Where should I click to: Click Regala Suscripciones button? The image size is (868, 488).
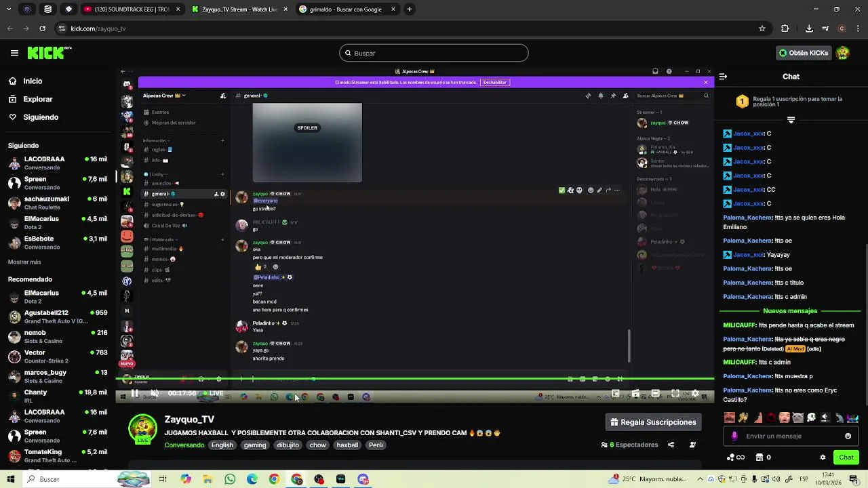[x=653, y=422]
